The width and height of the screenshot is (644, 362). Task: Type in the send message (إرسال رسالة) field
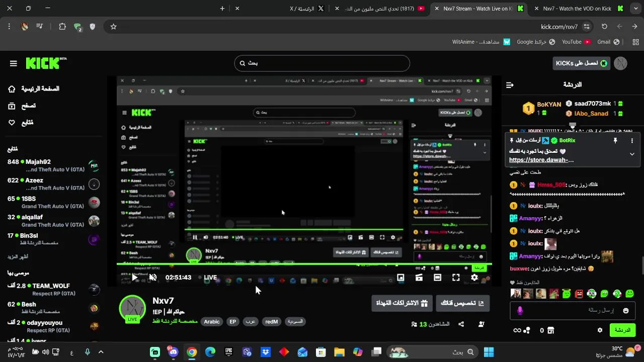pyautogui.click(x=574, y=311)
